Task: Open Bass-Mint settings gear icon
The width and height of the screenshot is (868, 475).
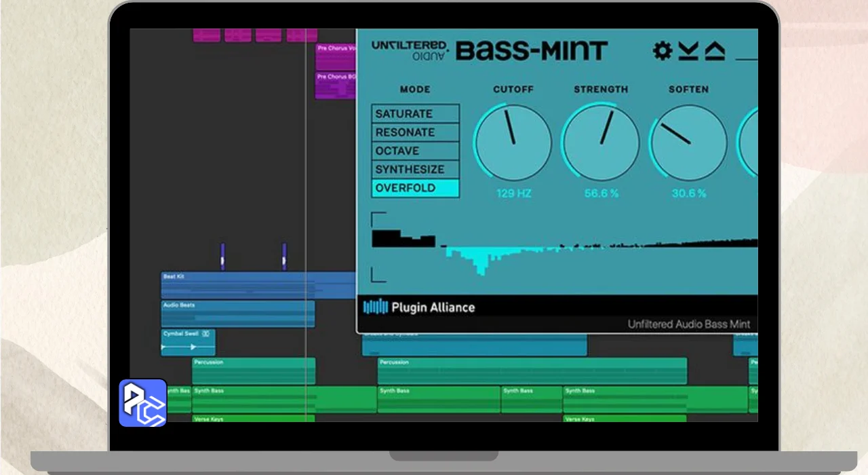Action: [662, 51]
